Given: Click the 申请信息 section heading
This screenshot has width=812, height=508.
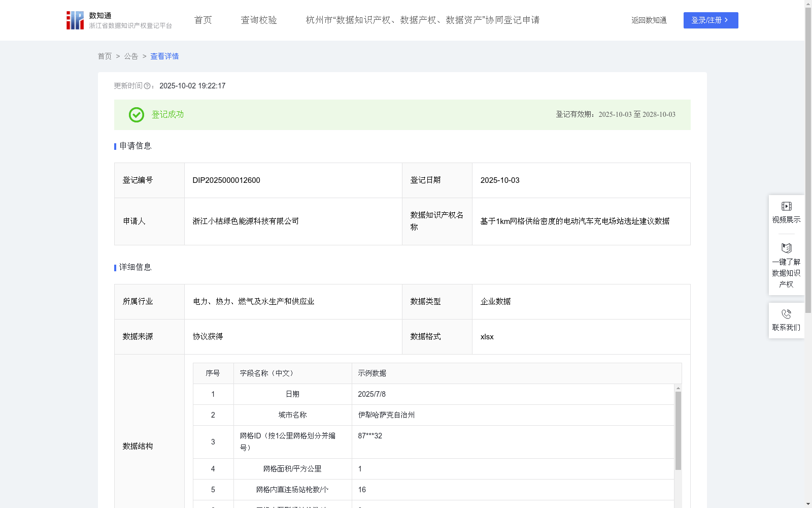Looking at the screenshot, I should [135, 146].
